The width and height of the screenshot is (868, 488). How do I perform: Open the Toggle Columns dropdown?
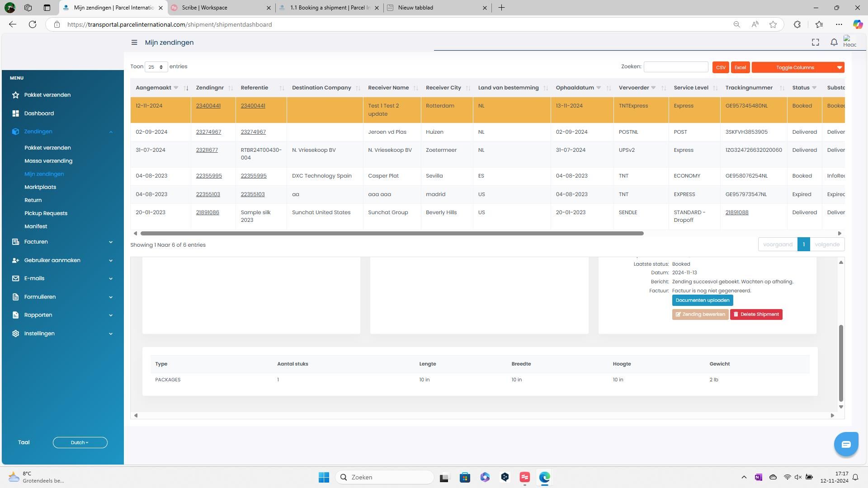(798, 67)
